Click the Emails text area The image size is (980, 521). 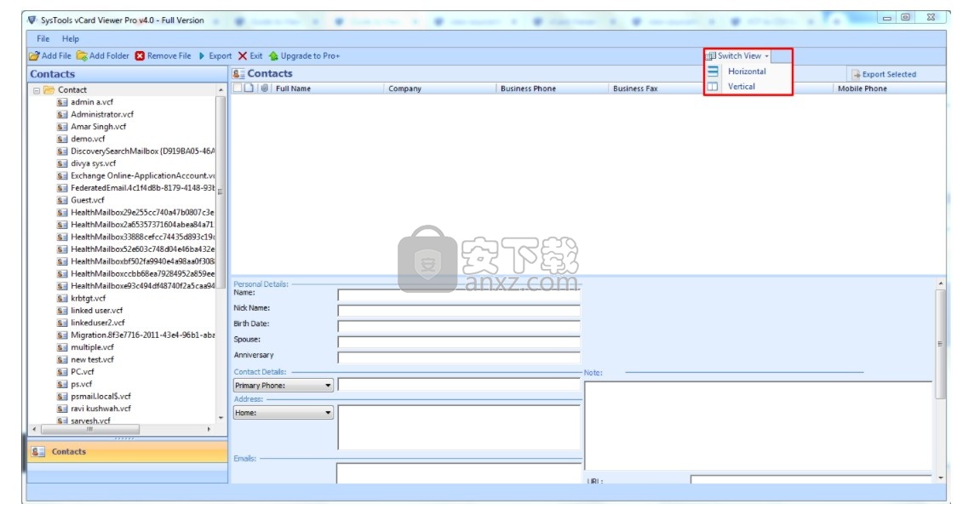coord(459,472)
